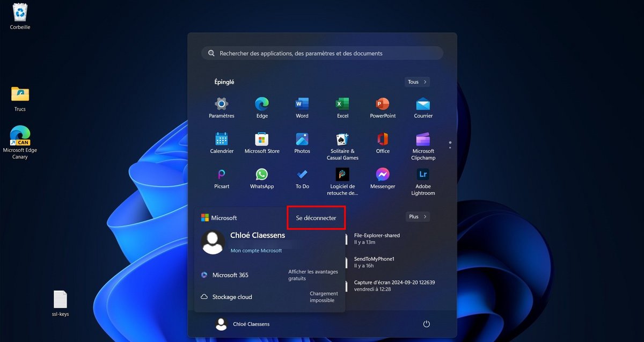Launch Microsoft Clipchamp

(423, 147)
